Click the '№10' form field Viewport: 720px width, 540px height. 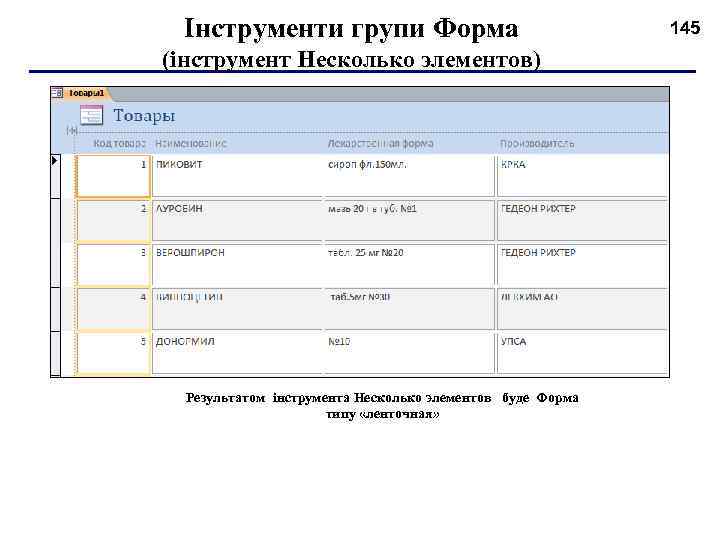tap(410, 353)
